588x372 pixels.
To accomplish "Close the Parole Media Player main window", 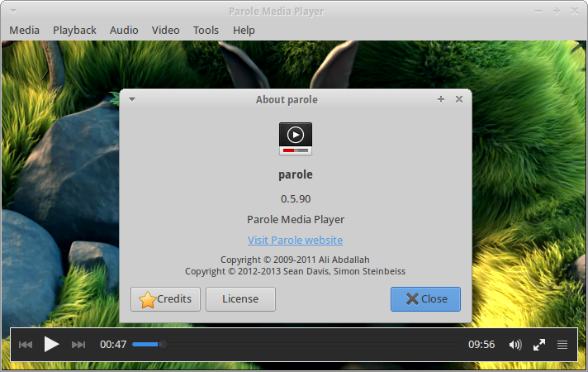I will tap(575, 12).
